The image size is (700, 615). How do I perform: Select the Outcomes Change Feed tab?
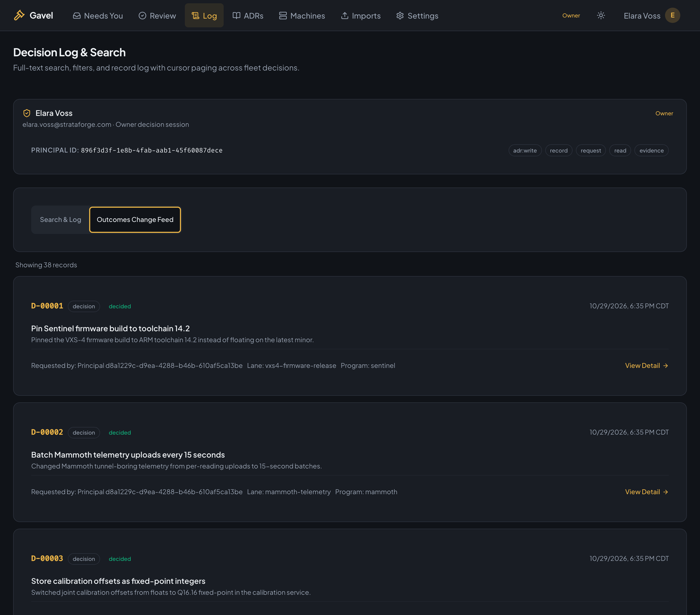pyautogui.click(x=135, y=220)
